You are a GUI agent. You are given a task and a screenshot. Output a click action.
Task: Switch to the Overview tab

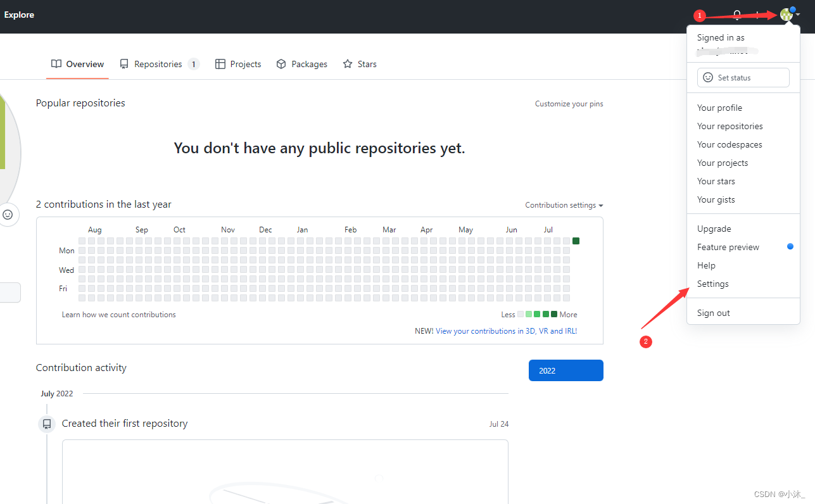tap(77, 64)
